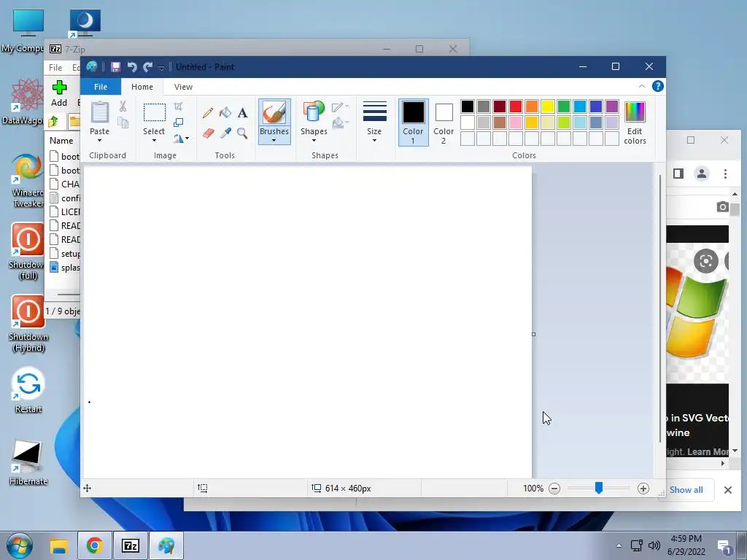This screenshot has height=560, width=747.
Task: Select Color 2 background box
Action: pyautogui.click(x=444, y=122)
